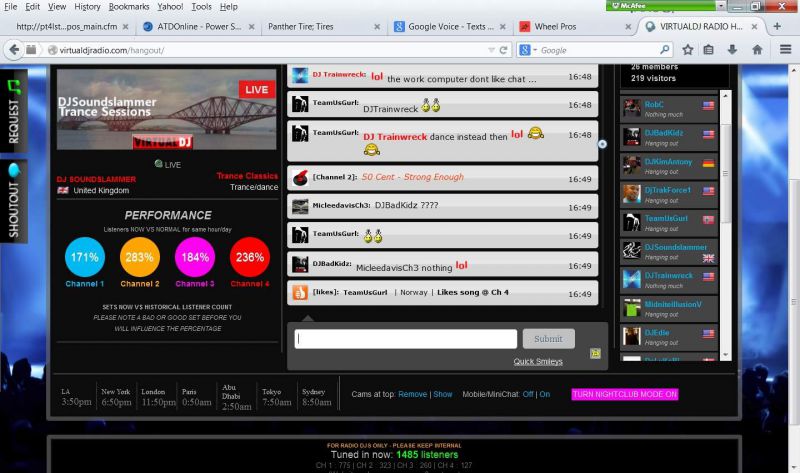Switch to the Google Voice tab
Viewport: 800px width, 473px height.
coord(450,27)
